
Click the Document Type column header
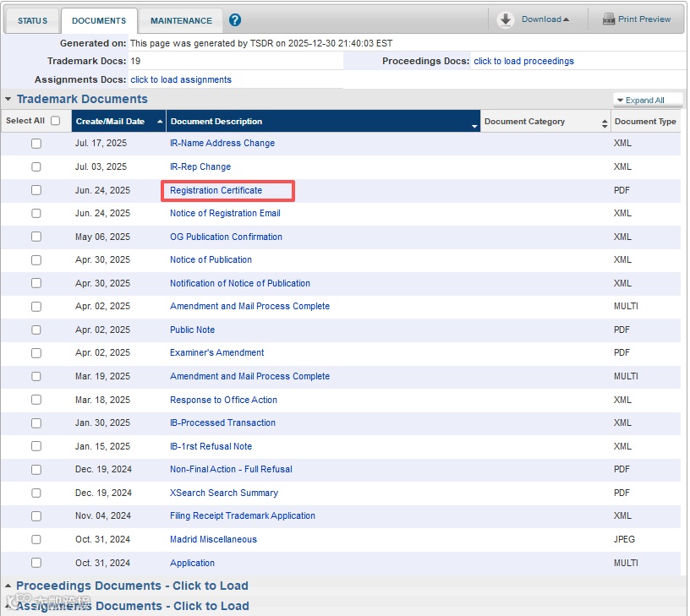645,122
